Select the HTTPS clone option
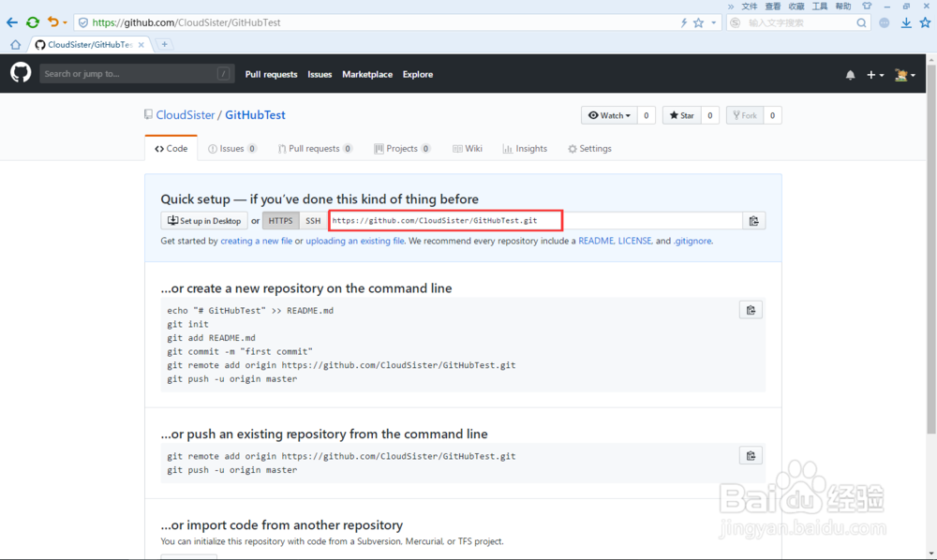Image resolution: width=937 pixels, height=560 pixels. coord(281,221)
